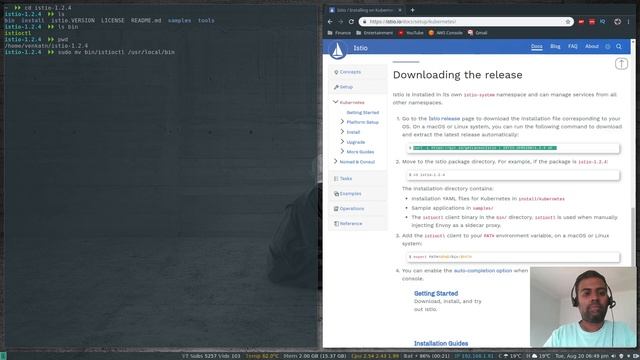The width and height of the screenshot is (640, 360).
Task: Expand the More Guides node
Action: tap(342, 151)
